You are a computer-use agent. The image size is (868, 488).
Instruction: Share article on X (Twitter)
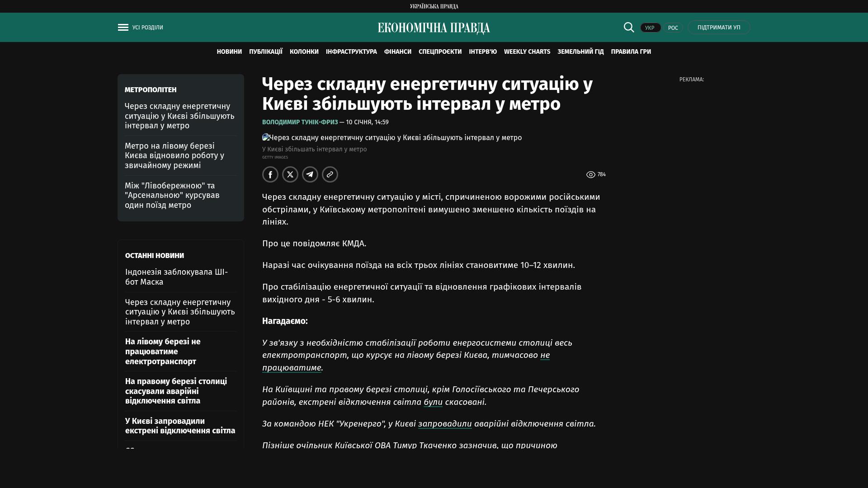(x=290, y=174)
